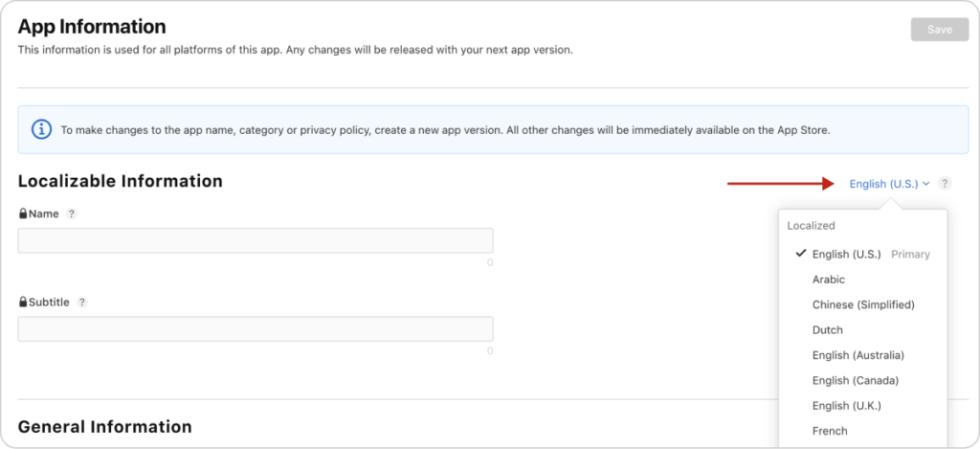
Task: Focus the Name input field
Action: (x=255, y=240)
